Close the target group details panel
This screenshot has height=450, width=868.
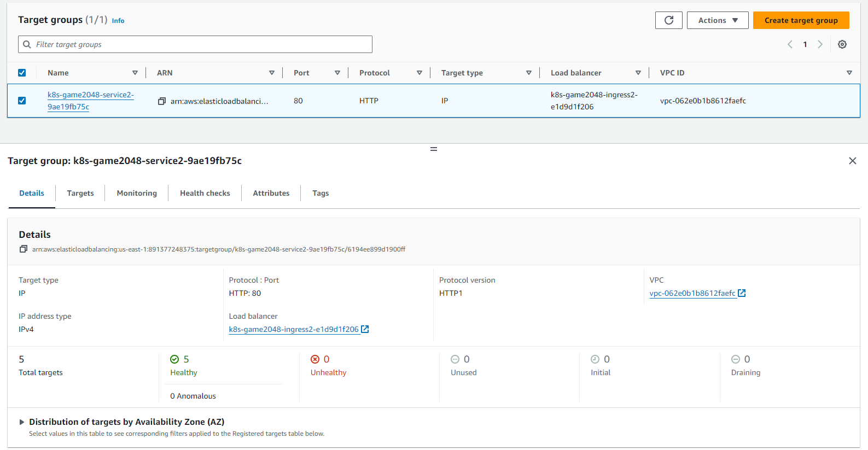point(852,161)
